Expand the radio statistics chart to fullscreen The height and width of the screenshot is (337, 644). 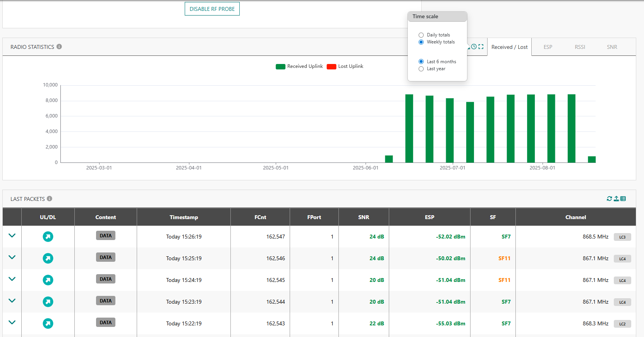pos(481,47)
